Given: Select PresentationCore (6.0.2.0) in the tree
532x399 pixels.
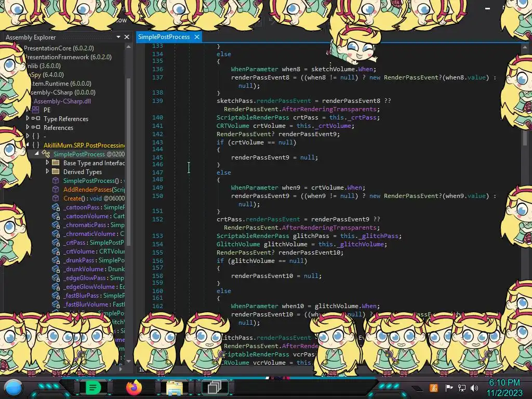Looking at the screenshot, I should (59, 48).
